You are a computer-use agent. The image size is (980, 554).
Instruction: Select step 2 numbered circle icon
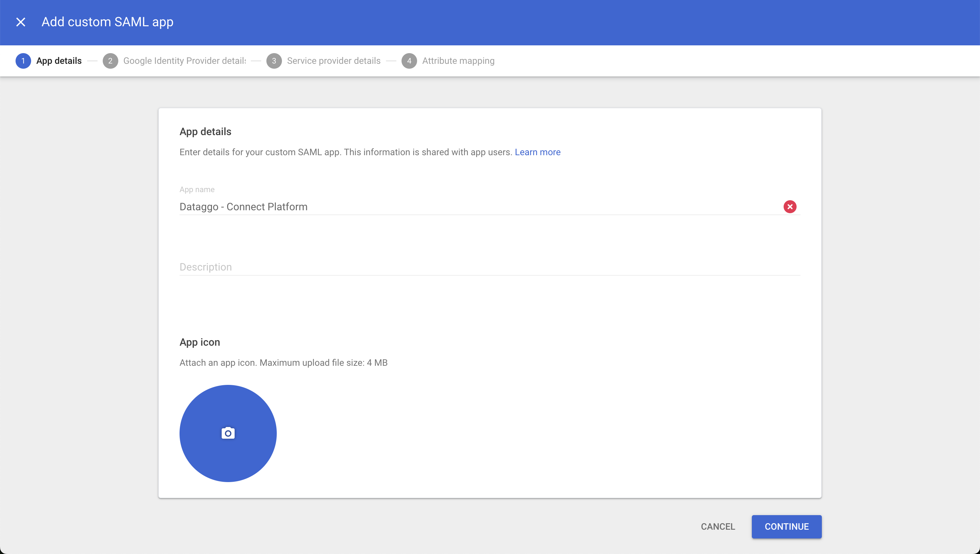(x=111, y=61)
